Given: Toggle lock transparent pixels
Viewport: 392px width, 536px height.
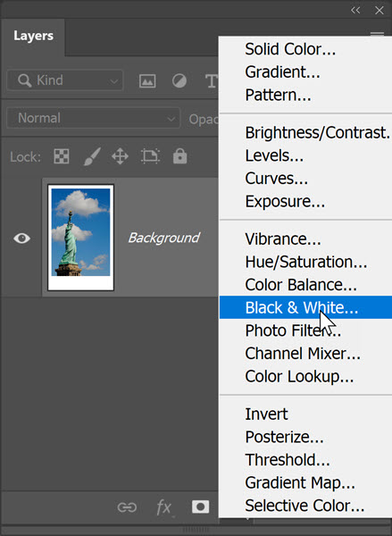Looking at the screenshot, I should pos(62,156).
